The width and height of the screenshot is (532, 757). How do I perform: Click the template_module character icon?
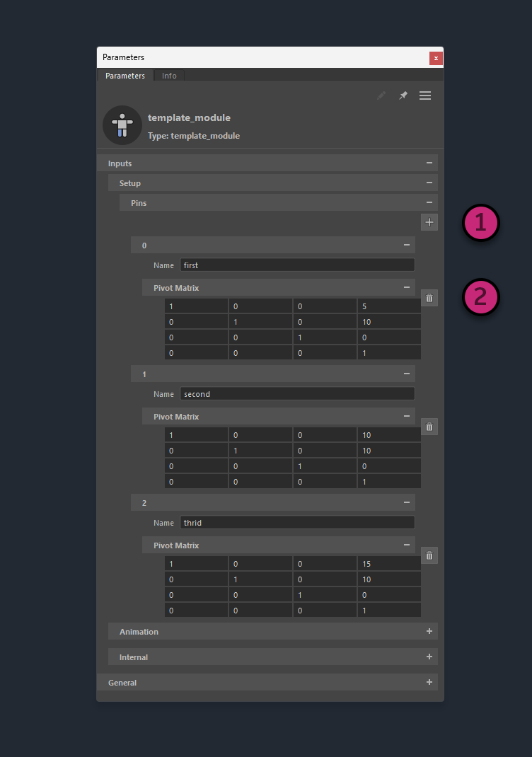(x=122, y=125)
